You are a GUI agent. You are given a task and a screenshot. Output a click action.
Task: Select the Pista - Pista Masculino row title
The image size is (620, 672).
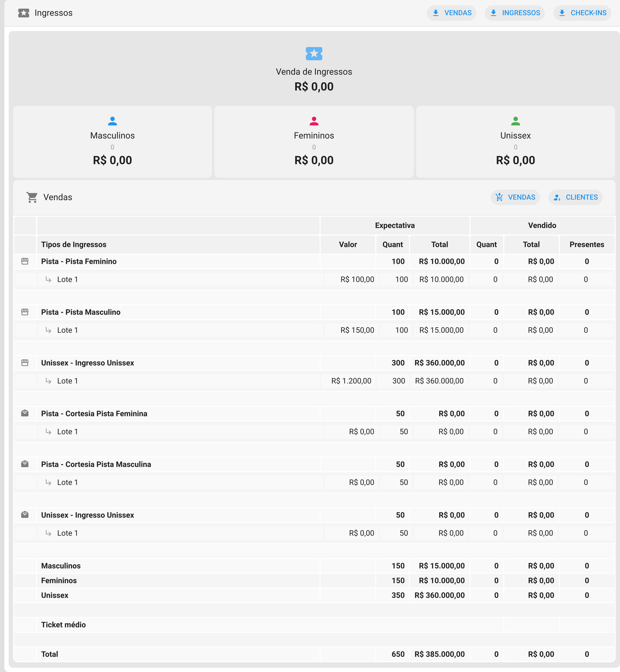(x=81, y=312)
